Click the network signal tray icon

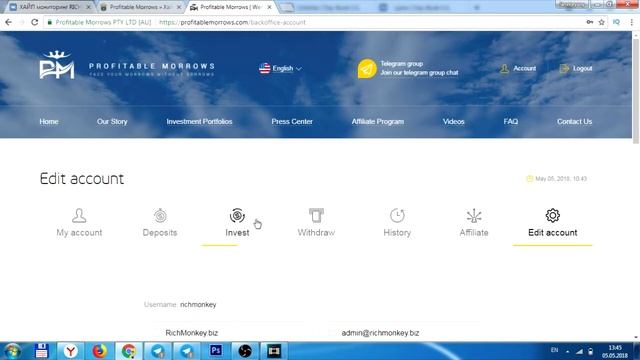[579, 351]
